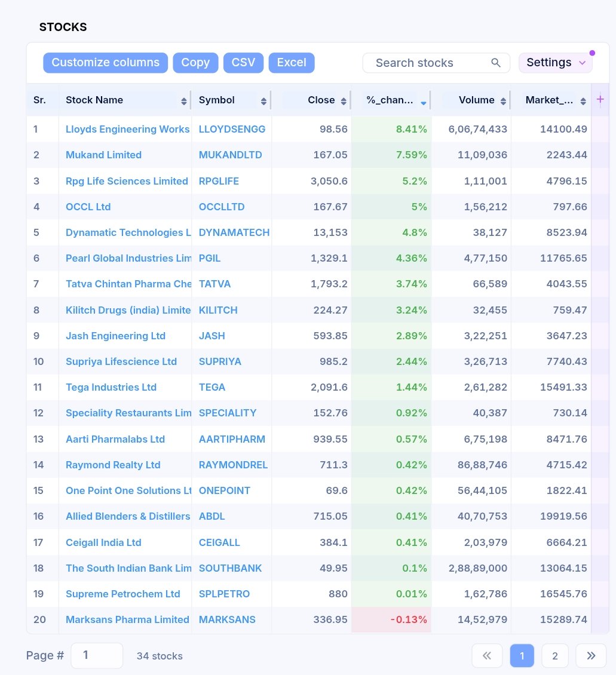The width and height of the screenshot is (616, 675).
Task: Open Ceigall India Ltd link
Action: pyautogui.click(x=103, y=542)
